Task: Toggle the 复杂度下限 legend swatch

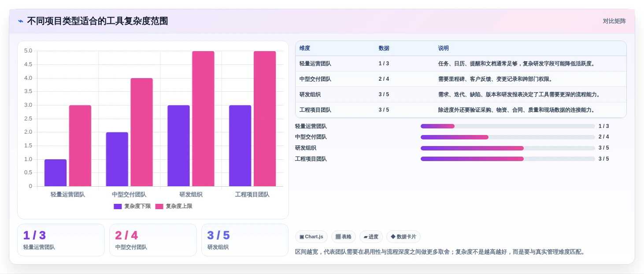Action: [118, 206]
